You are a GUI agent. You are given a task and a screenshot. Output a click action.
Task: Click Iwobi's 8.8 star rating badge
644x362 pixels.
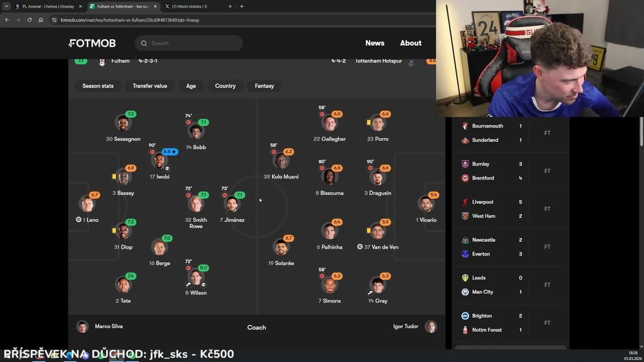click(x=170, y=152)
